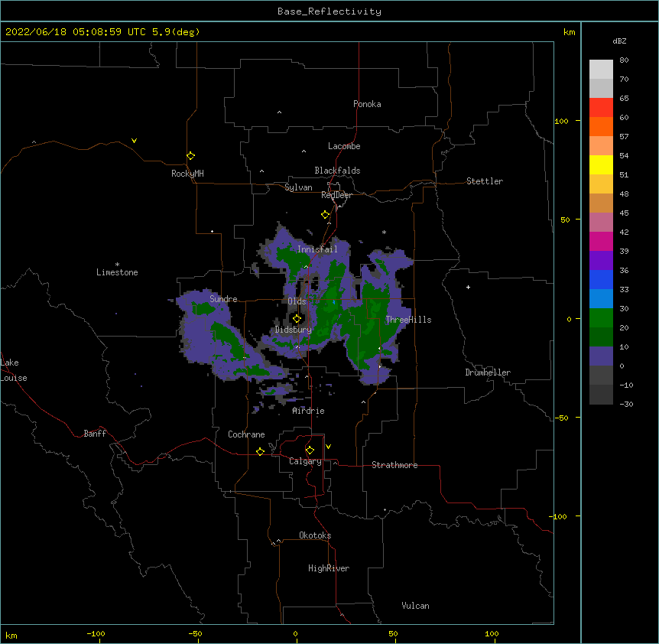Click the Stettler town label
Image resolution: width=659 pixels, height=644 pixels.
coord(485,181)
